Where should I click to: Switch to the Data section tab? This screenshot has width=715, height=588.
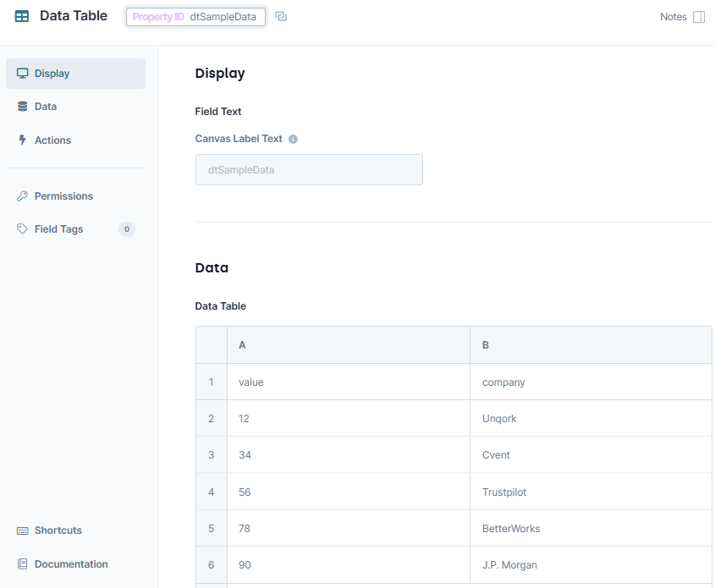coord(46,107)
